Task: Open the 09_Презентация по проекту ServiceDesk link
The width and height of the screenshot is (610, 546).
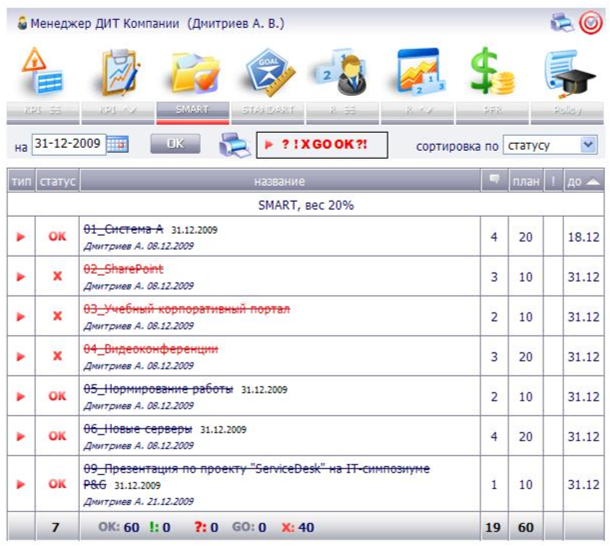Action: (x=257, y=476)
